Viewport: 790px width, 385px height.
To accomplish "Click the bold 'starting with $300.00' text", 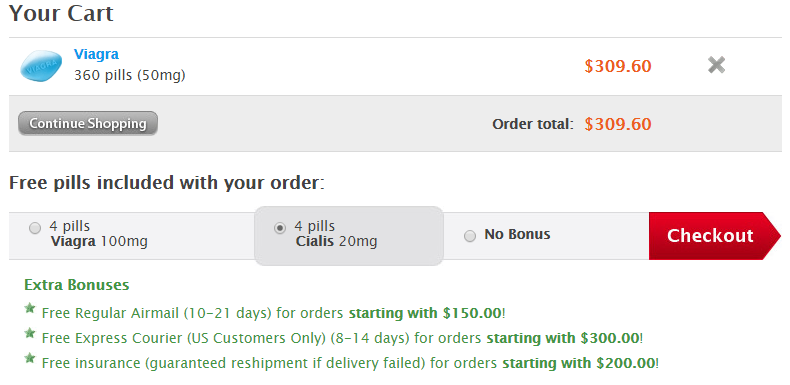I will tap(563, 338).
